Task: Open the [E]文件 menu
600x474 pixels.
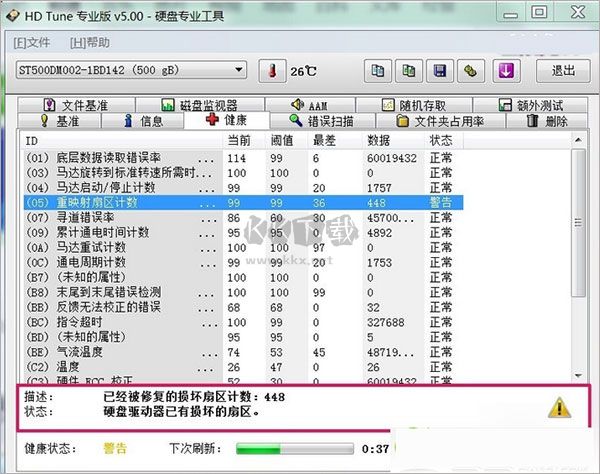Action: click(x=32, y=42)
